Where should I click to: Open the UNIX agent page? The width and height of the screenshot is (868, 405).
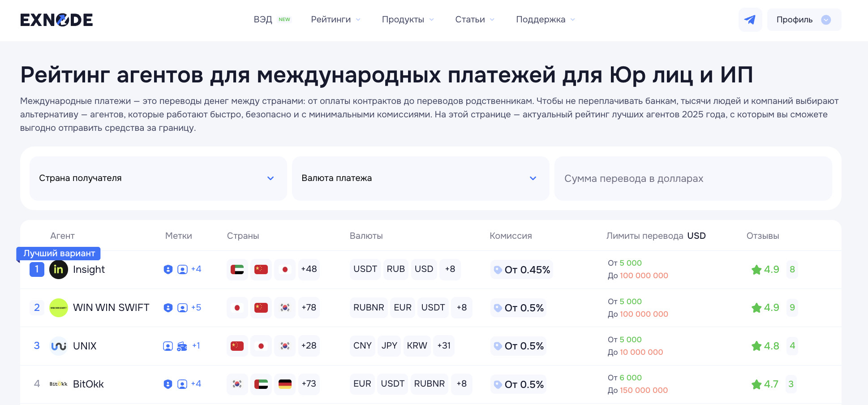85,346
